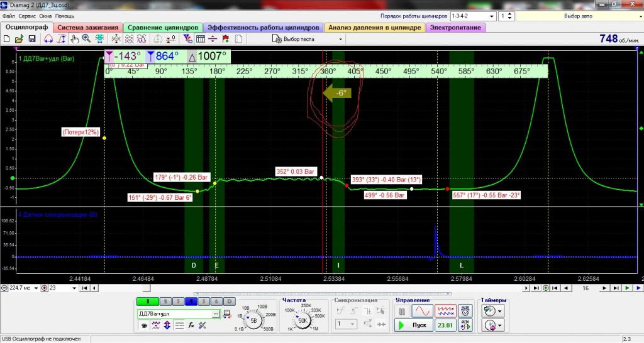This screenshot has height=343, width=644.
Task: Switch to sine wave display mode
Action: click(422, 310)
